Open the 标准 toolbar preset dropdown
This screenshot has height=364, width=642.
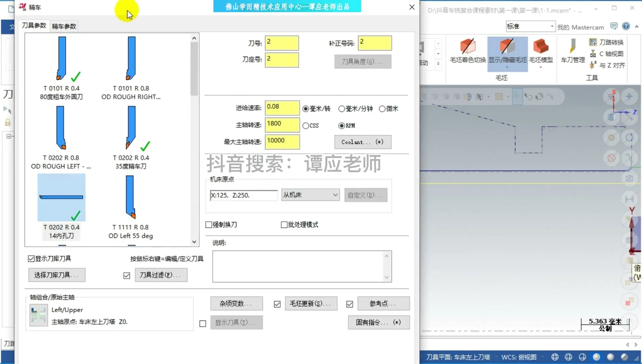pyautogui.click(x=552, y=26)
